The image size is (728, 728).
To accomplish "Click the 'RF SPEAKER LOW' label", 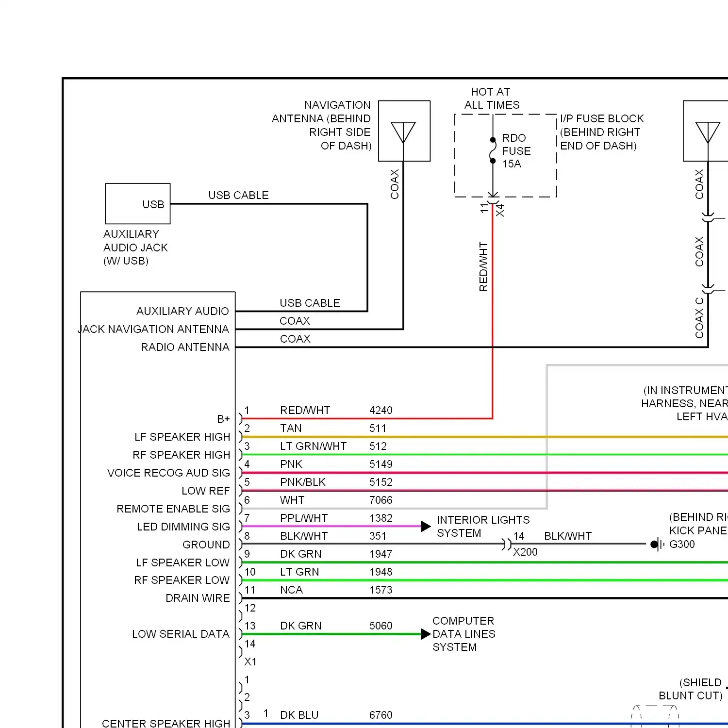I will pos(182,580).
